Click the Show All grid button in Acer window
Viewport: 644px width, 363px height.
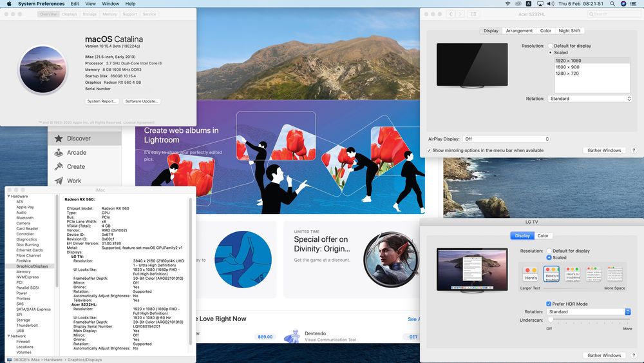click(x=474, y=14)
